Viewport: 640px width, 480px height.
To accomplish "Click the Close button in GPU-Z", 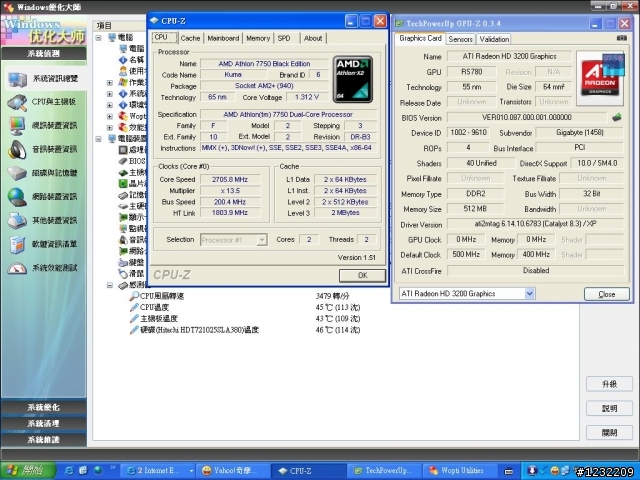I will [607, 294].
